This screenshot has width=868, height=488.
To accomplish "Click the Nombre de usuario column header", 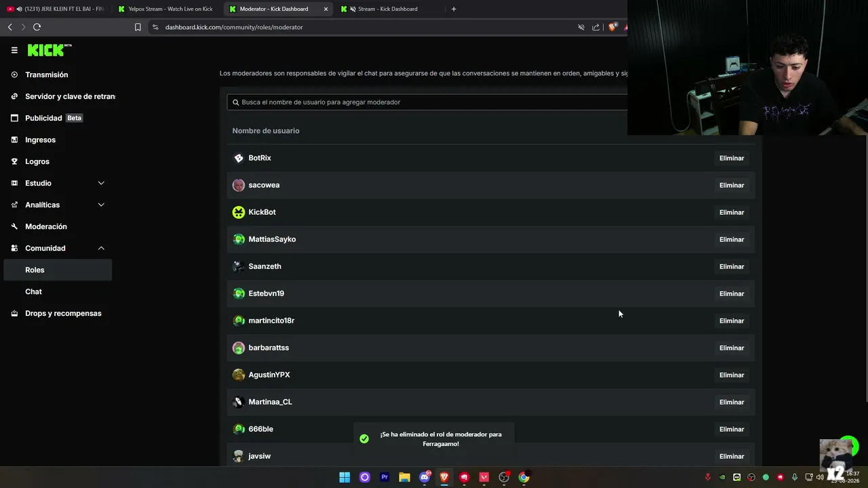I will 266,131.
